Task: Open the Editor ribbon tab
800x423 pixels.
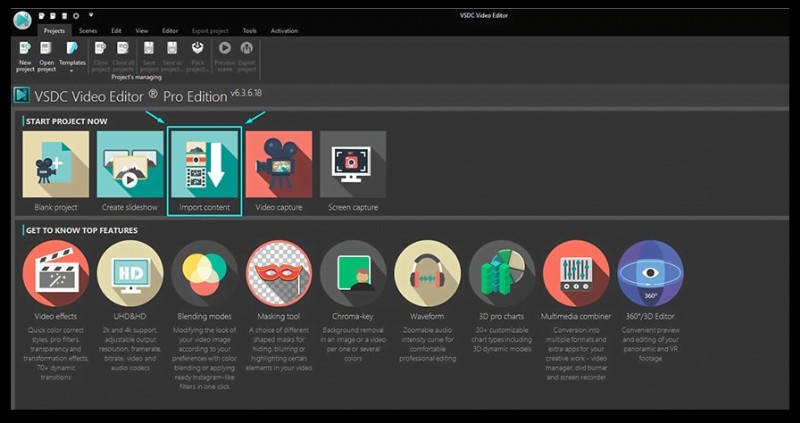Action: pos(170,31)
